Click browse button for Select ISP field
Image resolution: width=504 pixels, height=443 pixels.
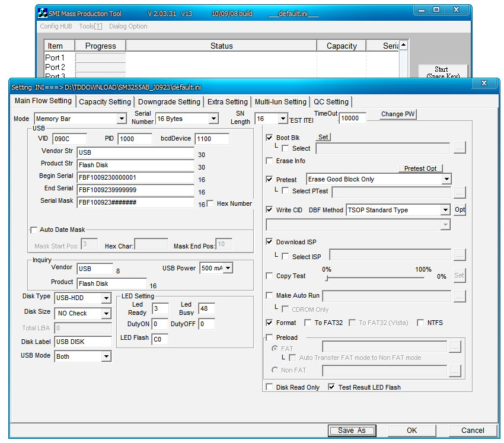(x=460, y=255)
